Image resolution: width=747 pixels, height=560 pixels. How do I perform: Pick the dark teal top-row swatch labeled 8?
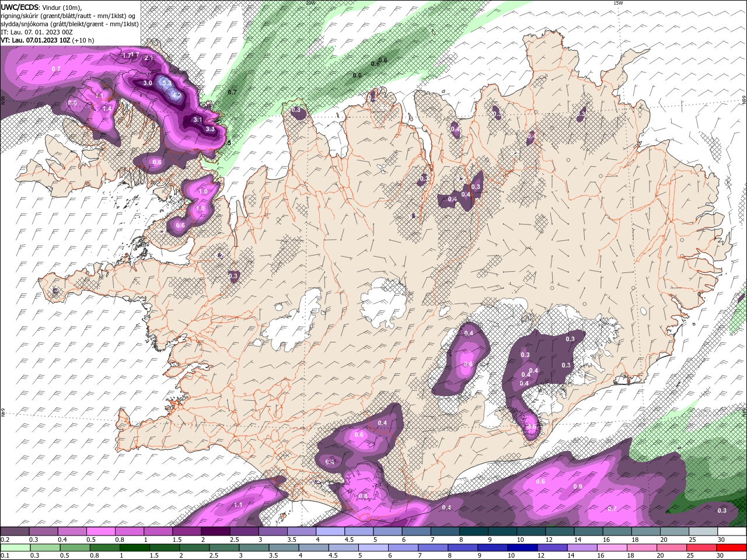pyautogui.click(x=474, y=531)
